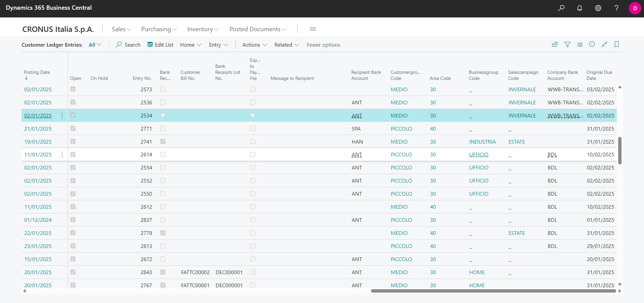
Task: Click the Entry No. column header
Action: [142, 78]
